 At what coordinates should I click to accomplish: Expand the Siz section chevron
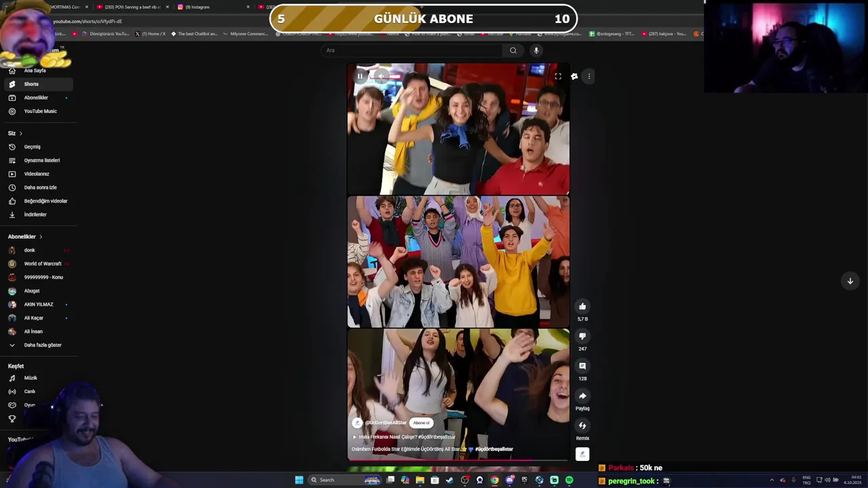(x=21, y=134)
